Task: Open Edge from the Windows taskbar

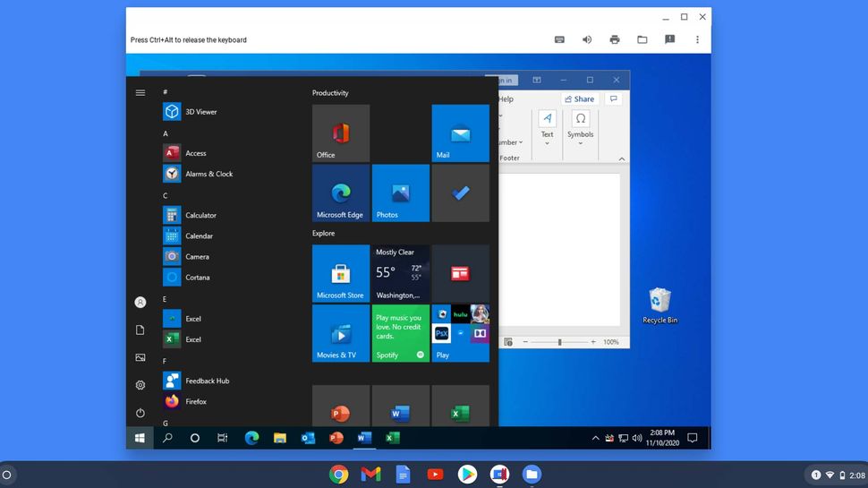Action: point(251,438)
